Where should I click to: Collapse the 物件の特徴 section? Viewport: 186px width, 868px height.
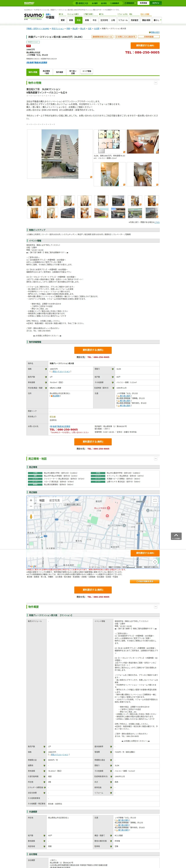coord(156,83)
